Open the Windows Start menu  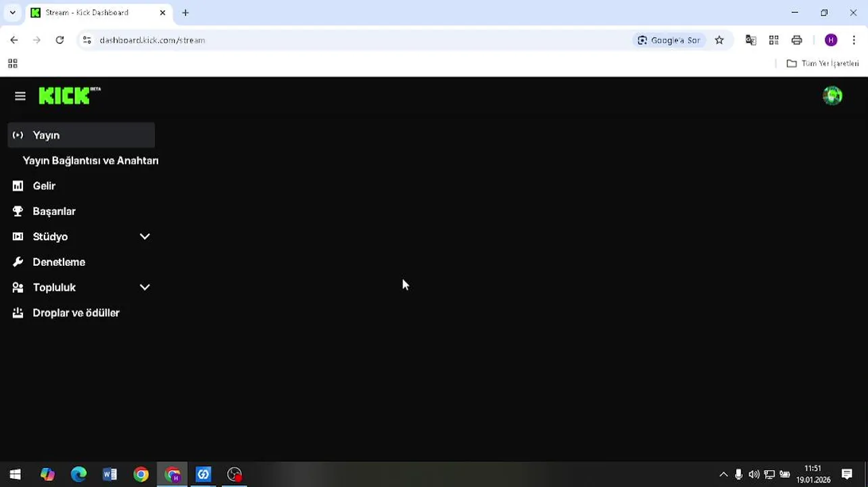[15, 474]
